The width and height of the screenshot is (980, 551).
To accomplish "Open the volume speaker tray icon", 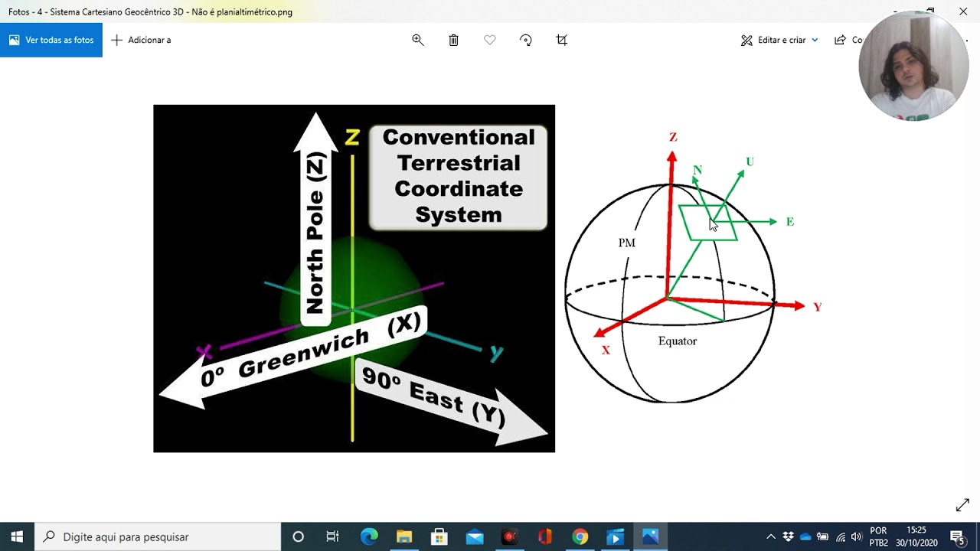I will click(857, 536).
